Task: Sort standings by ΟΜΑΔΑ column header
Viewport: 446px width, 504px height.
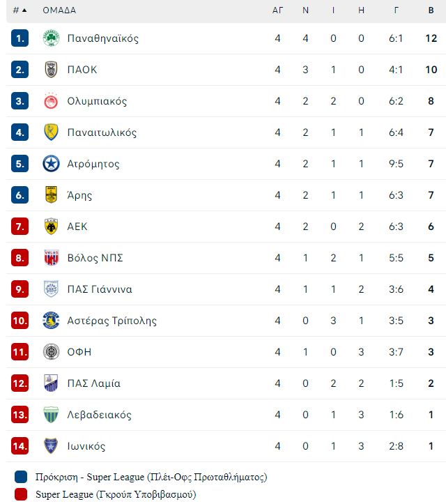Action: pos(59,10)
